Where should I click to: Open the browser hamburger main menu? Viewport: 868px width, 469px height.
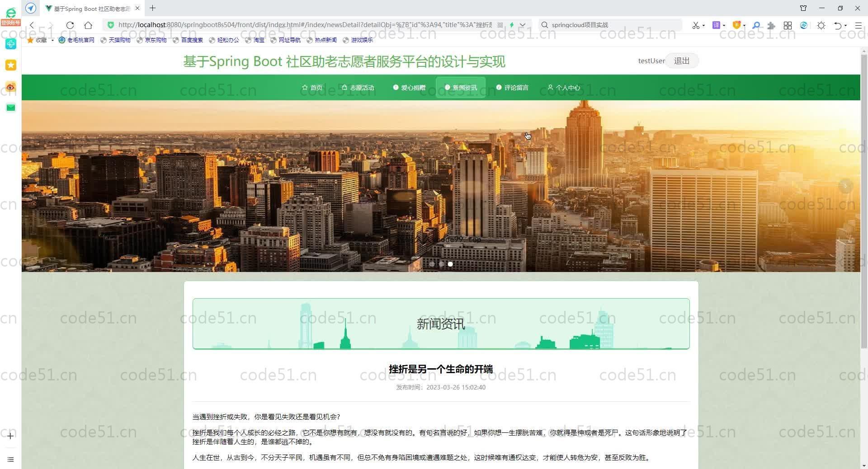(x=858, y=25)
